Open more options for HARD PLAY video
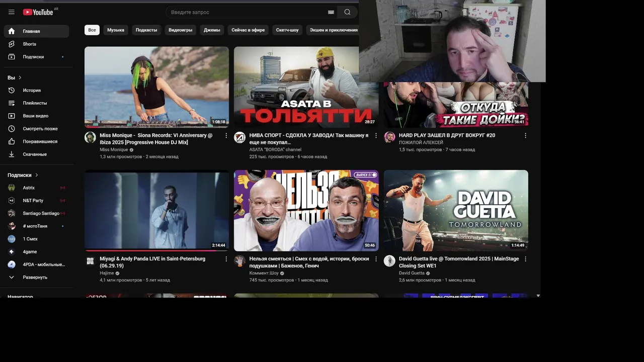The width and height of the screenshot is (644, 362). [x=525, y=136]
